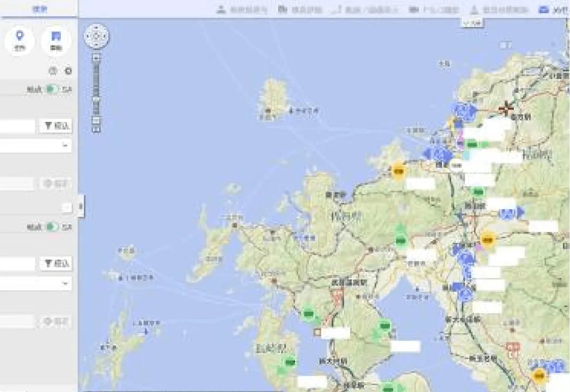The width and height of the screenshot is (570, 392).
Task: Click the orange marker in the map's bottom-right corner
Action: [x=539, y=376]
